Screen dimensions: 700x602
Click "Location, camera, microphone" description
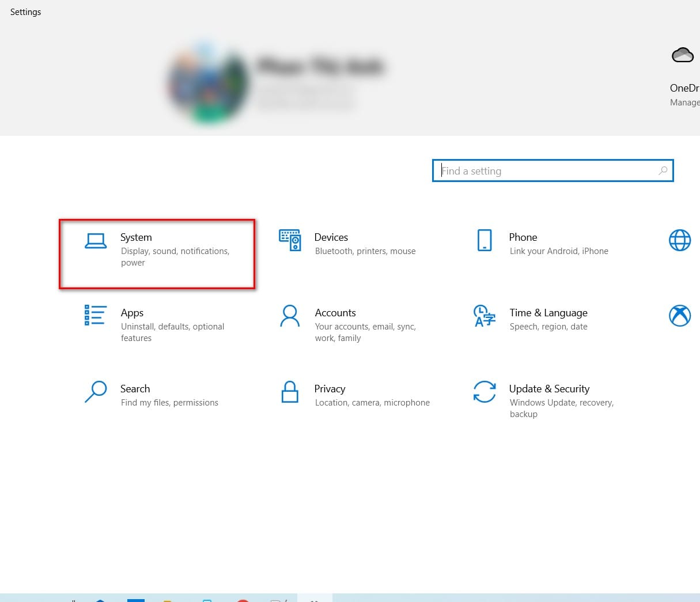372,403
